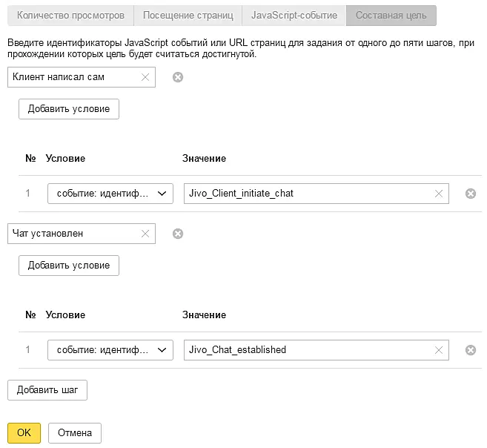
Task: Delete the Jivo_Chat_established condition row
Action: [x=470, y=350]
